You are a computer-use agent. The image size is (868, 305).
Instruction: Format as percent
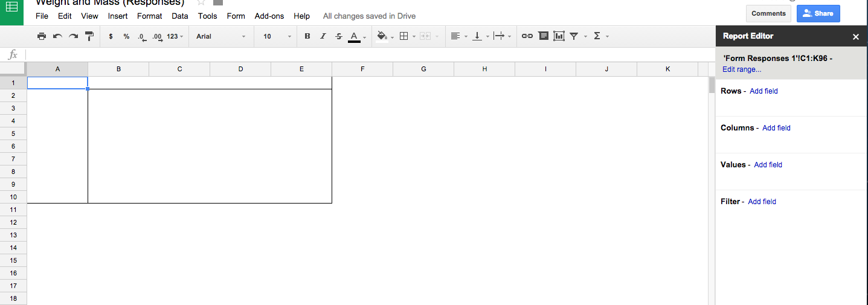[126, 36]
